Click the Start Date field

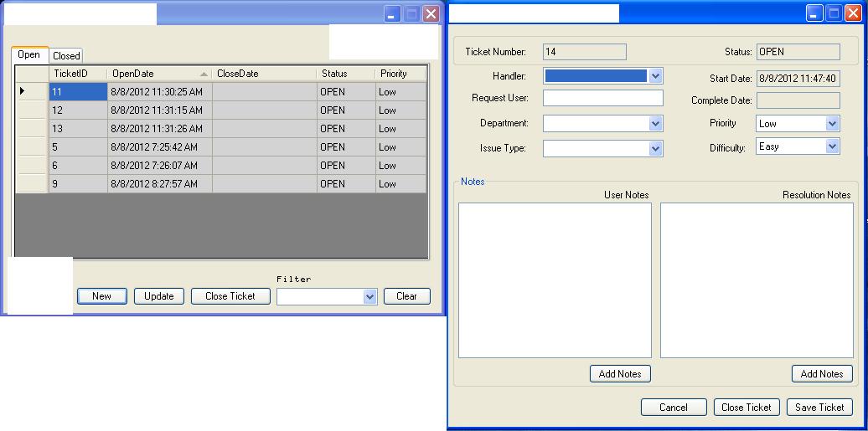pos(798,79)
